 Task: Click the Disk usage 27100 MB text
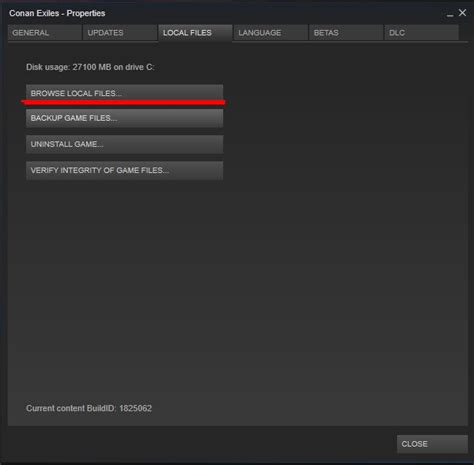pyautogui.click(x=90, y=67)
